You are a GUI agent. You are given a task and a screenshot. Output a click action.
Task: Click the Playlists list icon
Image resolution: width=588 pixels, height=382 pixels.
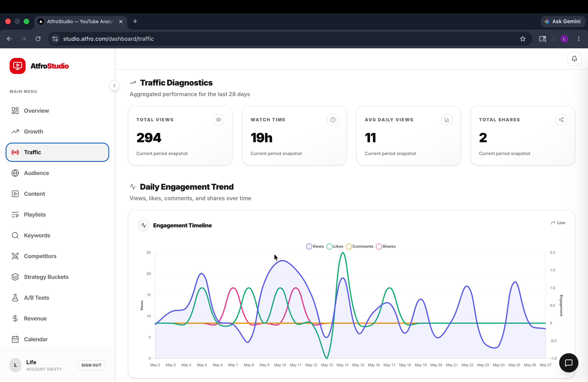tap(15, 215)
